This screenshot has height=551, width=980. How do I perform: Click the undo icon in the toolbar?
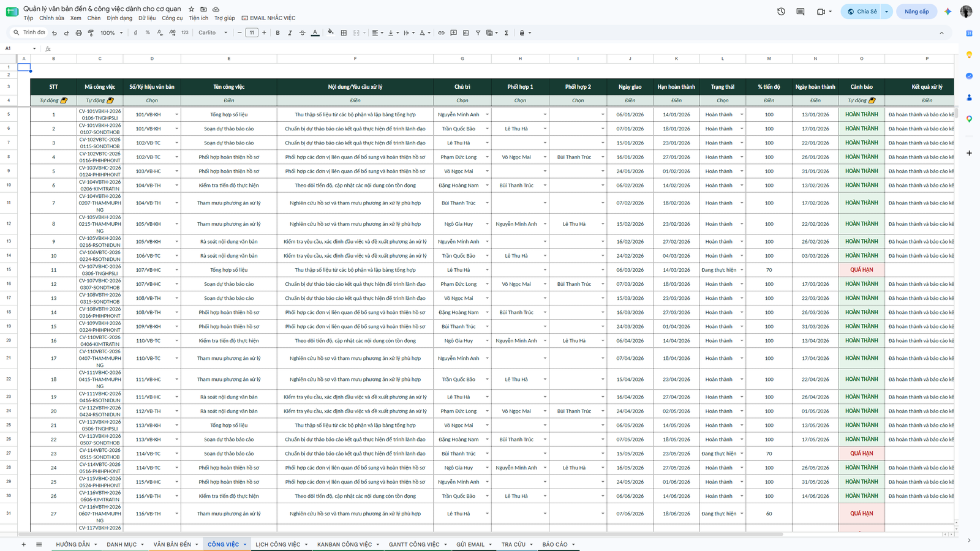[x=55, y=33]
